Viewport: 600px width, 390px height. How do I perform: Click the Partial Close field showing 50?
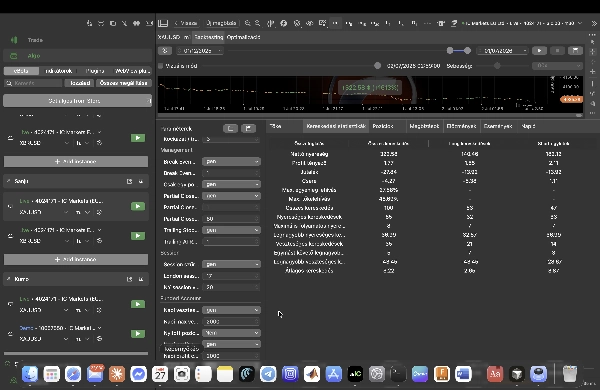pyautogui.click(x=231, y=219)
